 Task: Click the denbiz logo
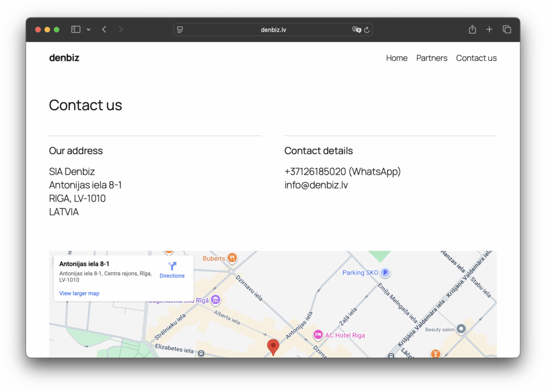64,58
